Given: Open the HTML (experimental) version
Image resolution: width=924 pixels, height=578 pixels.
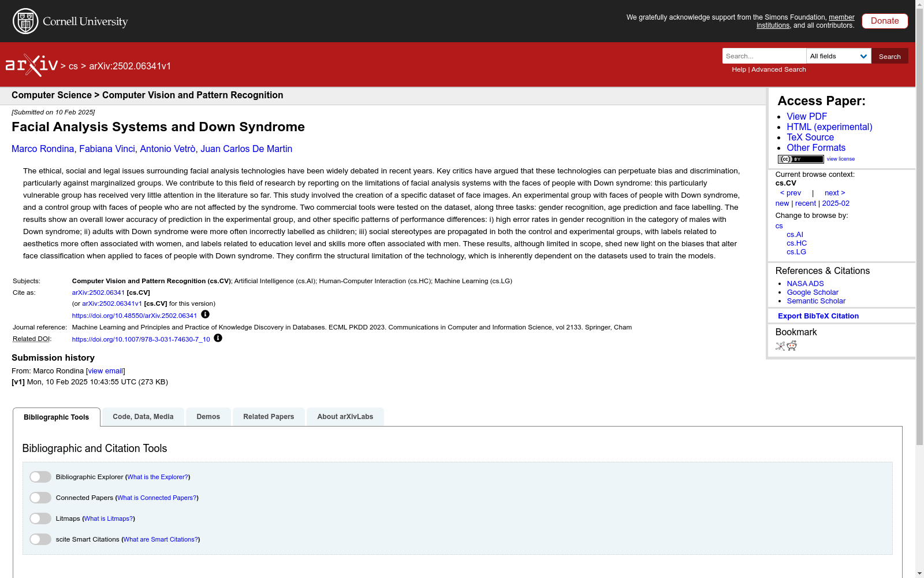Looking at the screenshot, I should (829, 127).
